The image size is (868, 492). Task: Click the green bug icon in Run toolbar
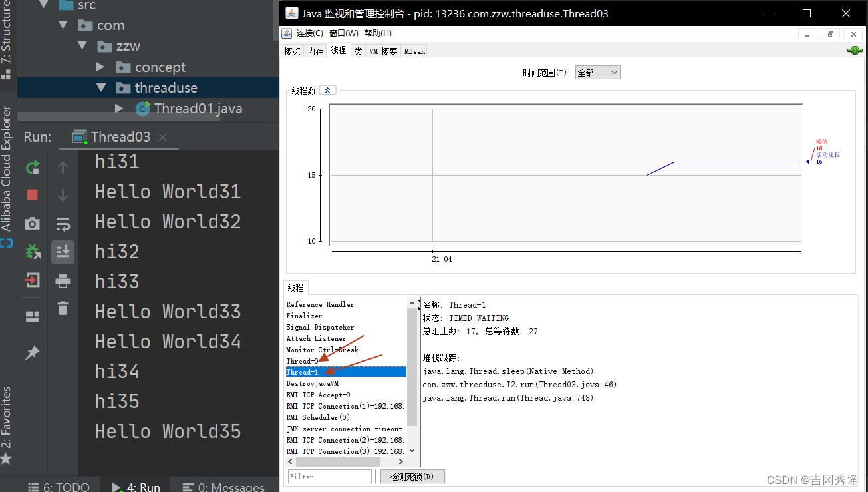point(32,252)
